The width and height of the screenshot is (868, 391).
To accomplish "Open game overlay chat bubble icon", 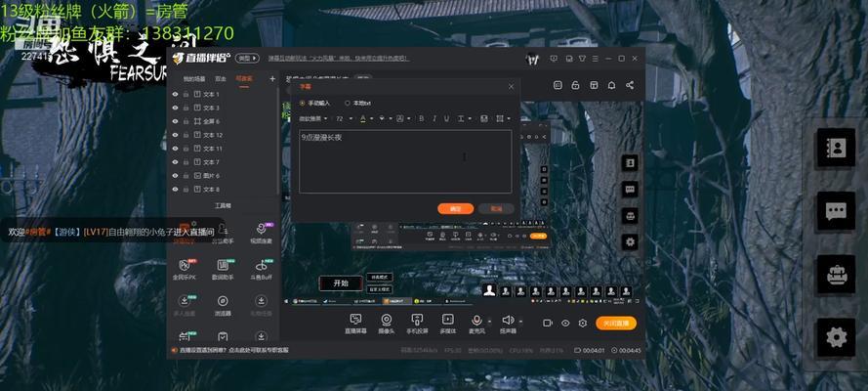I will point(836,211).
